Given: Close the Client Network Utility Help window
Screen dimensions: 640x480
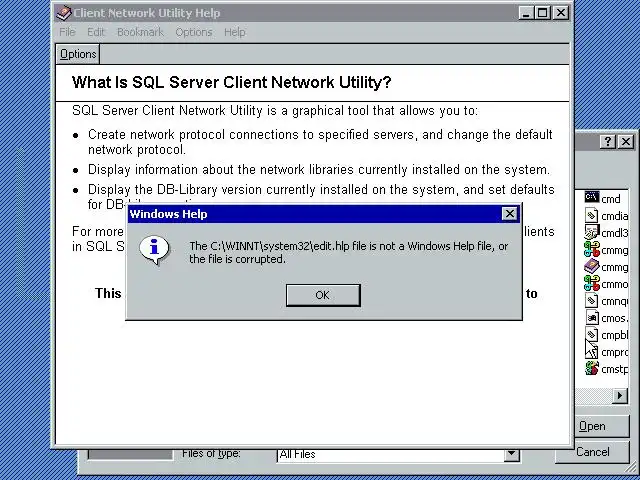Looking at the screenshot, I should 561,13.
